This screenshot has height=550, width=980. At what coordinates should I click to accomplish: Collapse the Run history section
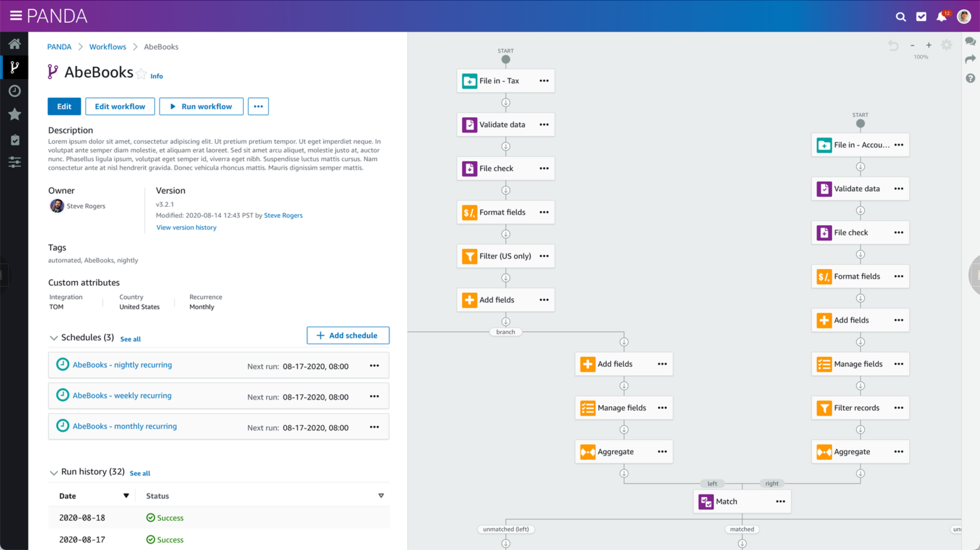pyautogui.click(x=54, y=472)
